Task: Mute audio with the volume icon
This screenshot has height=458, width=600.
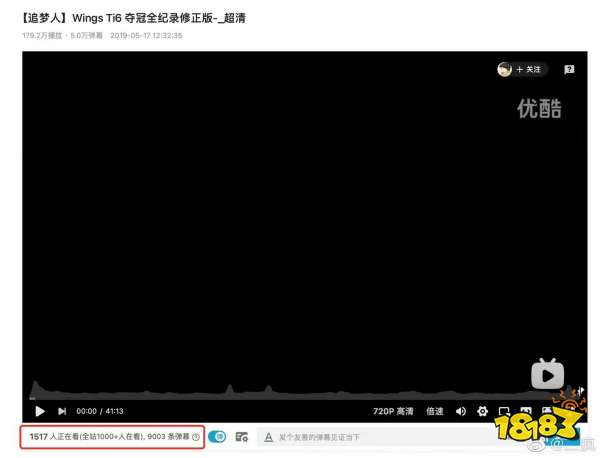Action: [x=461, y=411]
